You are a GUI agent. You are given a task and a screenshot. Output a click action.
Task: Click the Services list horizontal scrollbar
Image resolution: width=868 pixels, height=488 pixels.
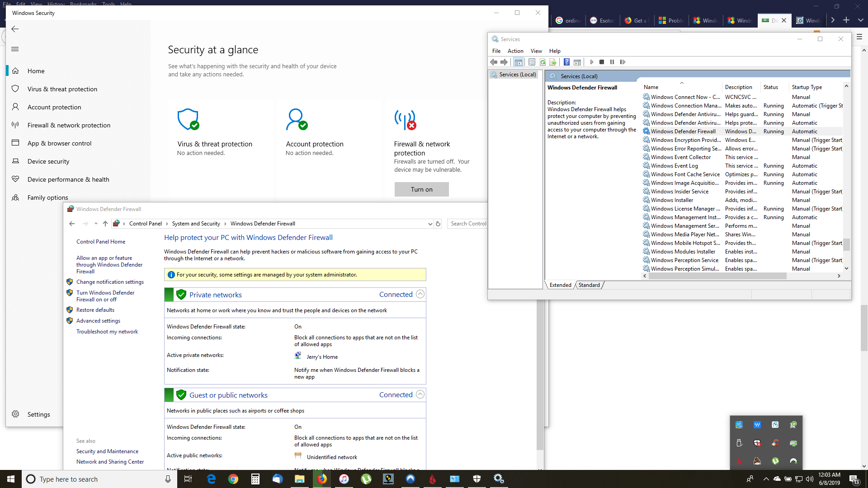[x=717, y=276]
